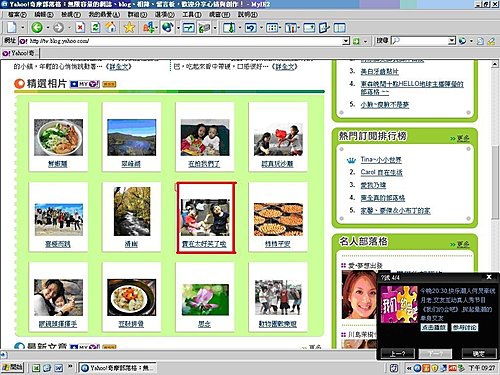Open the Tina~小小世界 blog link
Screen dimensions: 500x375
click(x=381, y=160)
